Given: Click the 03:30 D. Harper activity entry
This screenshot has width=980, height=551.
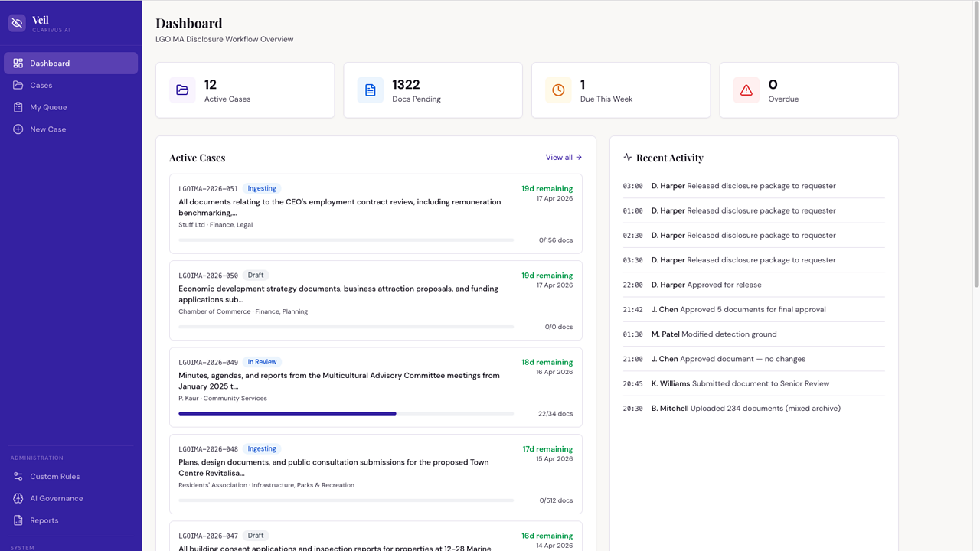Looking at the screenshot, I should 753,260.
